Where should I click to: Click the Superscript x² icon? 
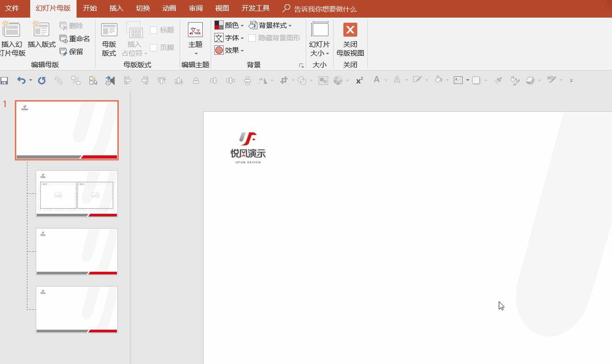point(359,81)
